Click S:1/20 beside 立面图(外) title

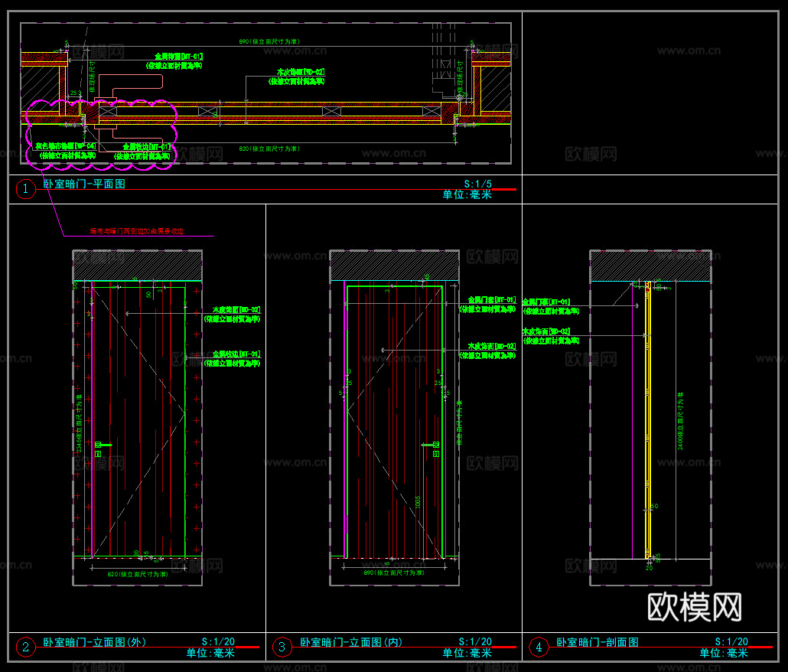[218, 641]
